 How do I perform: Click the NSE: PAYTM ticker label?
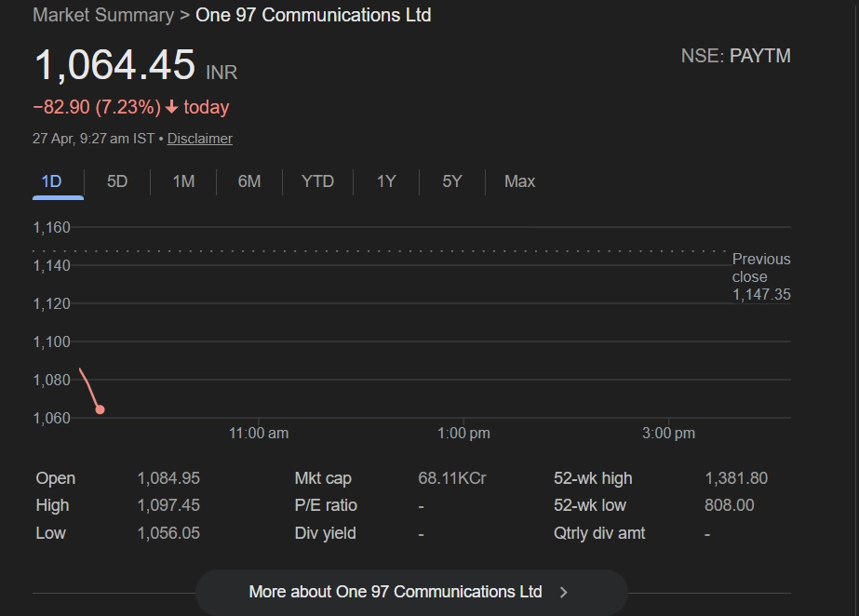coord(735,56)
